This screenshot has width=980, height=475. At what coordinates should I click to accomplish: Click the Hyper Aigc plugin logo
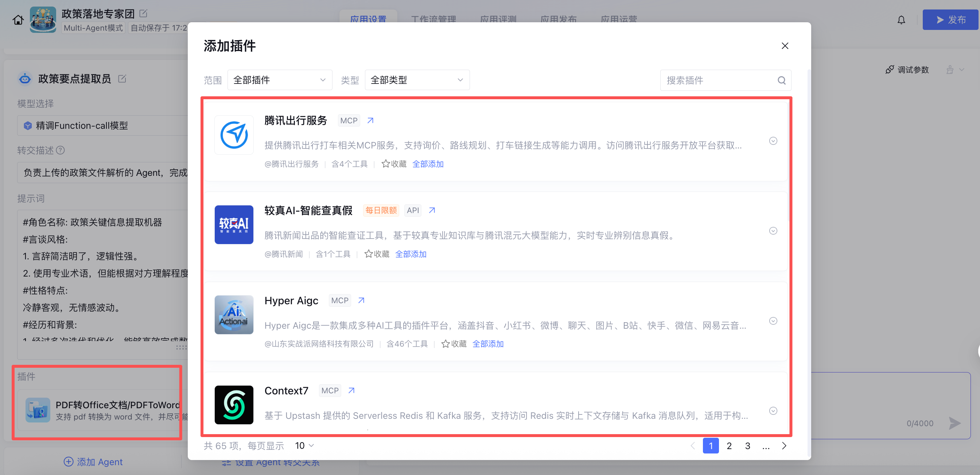pos(234,315)
